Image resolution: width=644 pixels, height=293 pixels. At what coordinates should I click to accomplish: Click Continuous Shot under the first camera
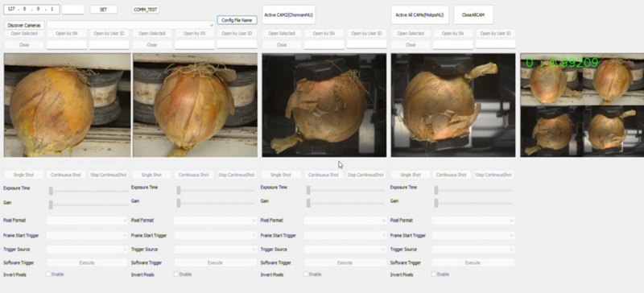(66, 175)
